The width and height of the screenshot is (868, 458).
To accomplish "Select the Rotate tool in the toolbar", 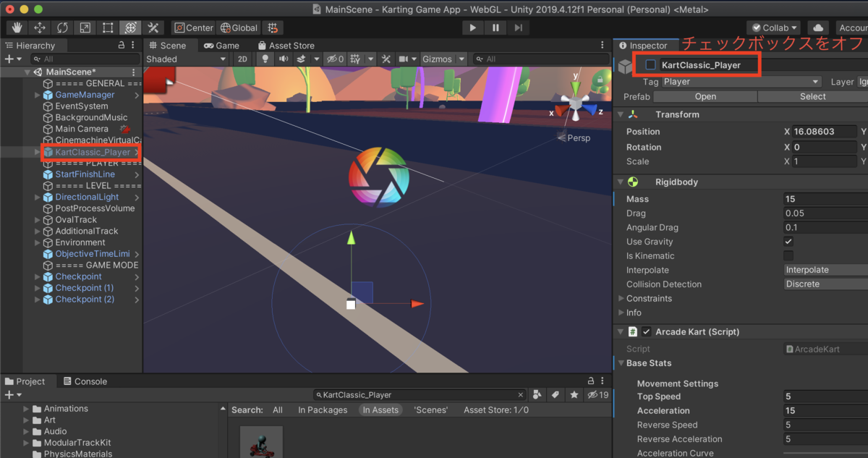I will point(62,27).
